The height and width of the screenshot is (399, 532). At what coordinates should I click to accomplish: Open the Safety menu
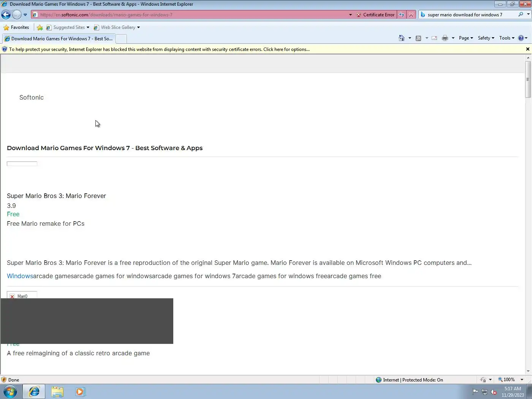[x=486, y=38]
